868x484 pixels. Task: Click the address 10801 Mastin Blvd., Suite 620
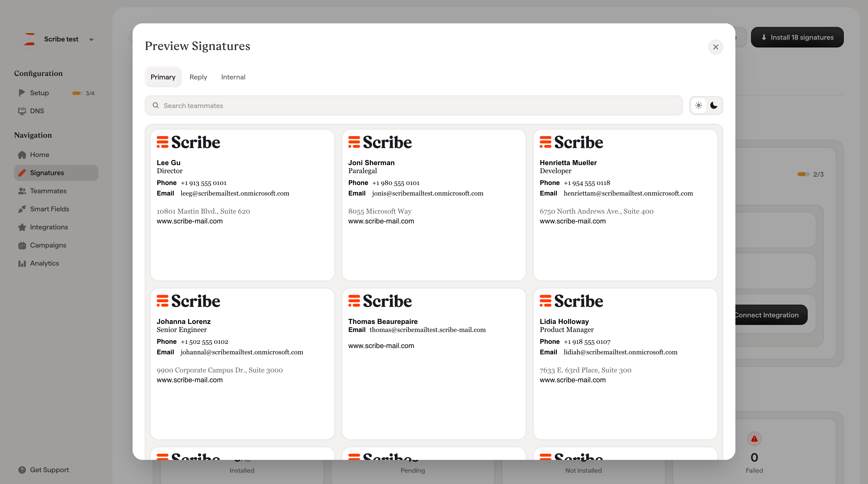[x=203, y=211]
